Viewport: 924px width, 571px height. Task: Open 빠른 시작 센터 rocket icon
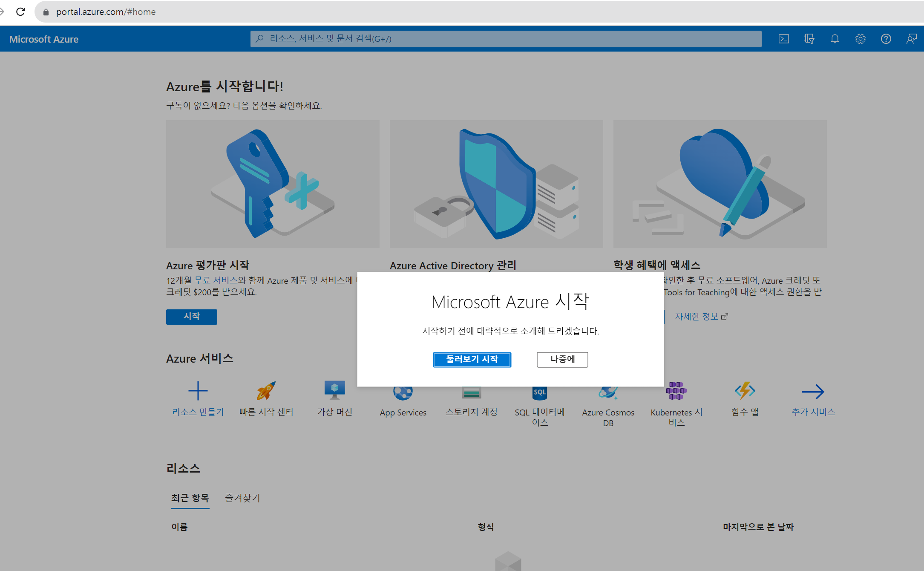[x=266, y=391]
